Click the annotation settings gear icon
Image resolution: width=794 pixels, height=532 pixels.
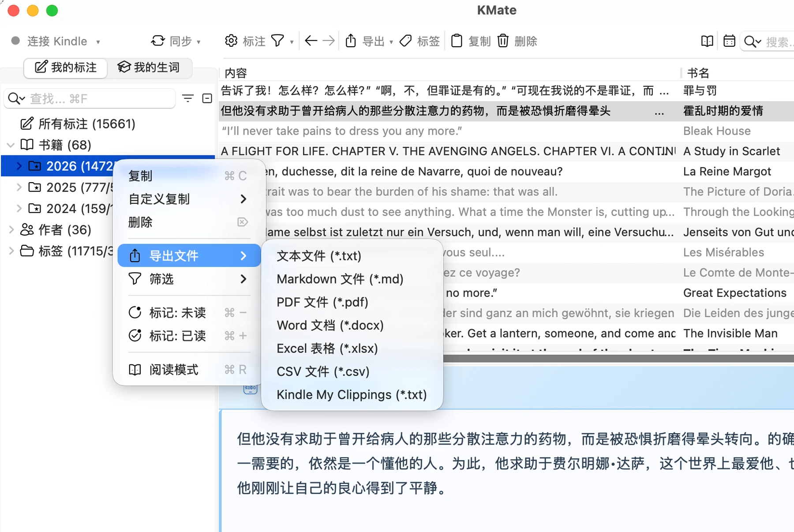(231, 41)
